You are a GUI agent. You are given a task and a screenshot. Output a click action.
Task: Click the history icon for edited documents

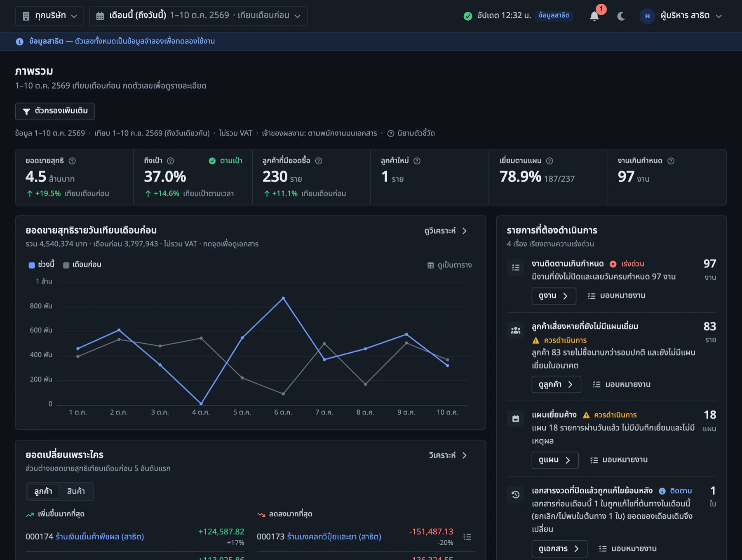tap(515, 495)
